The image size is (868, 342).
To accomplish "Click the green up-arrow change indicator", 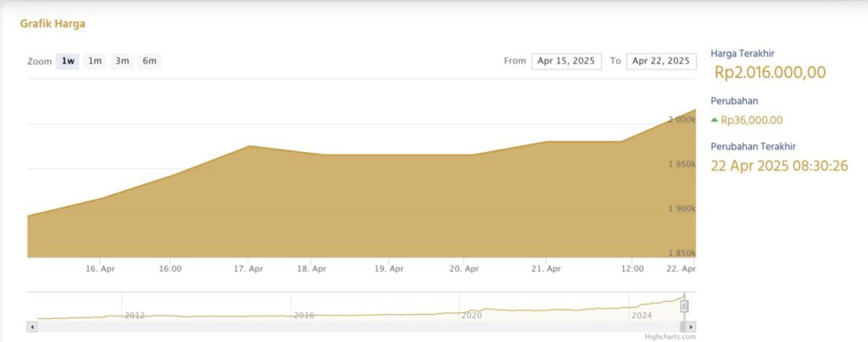I will [714, 119].
